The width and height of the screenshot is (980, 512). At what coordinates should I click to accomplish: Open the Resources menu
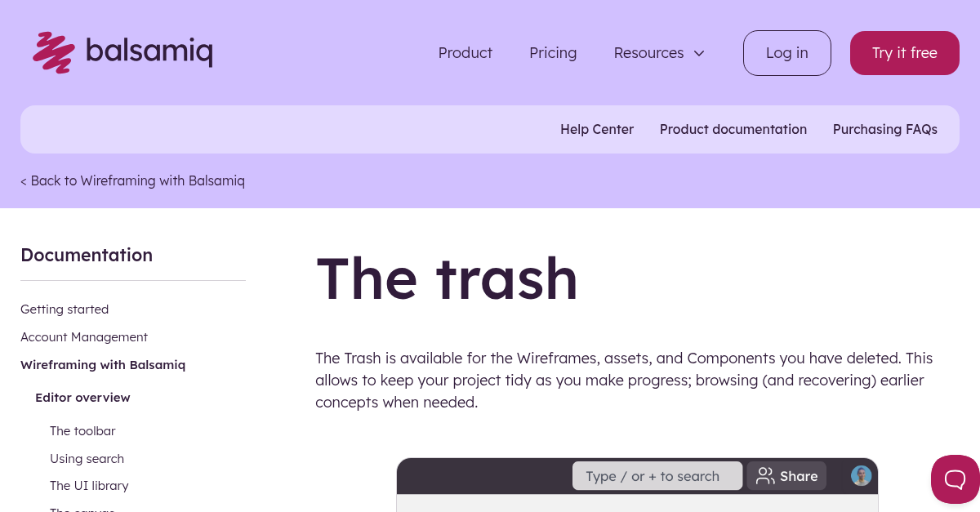[x=648, y=52]
